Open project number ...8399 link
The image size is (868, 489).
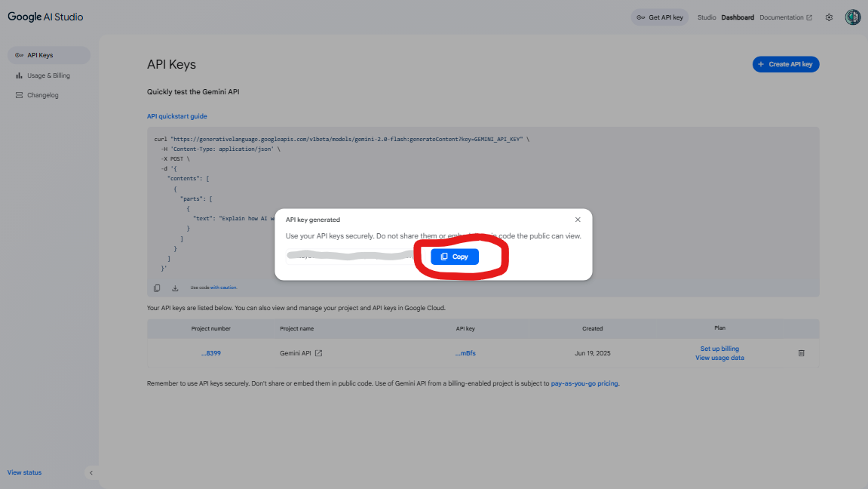point(211,353)
